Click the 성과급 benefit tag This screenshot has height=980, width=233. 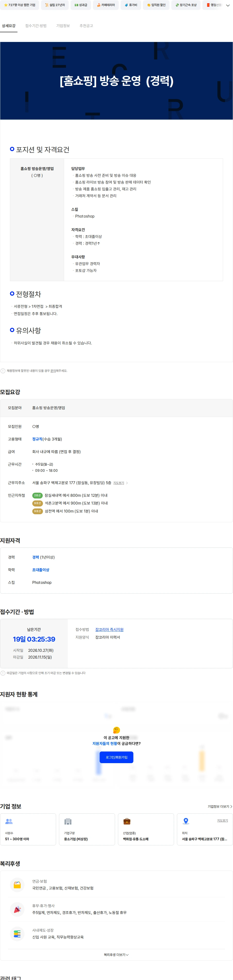tap(81, 5)
